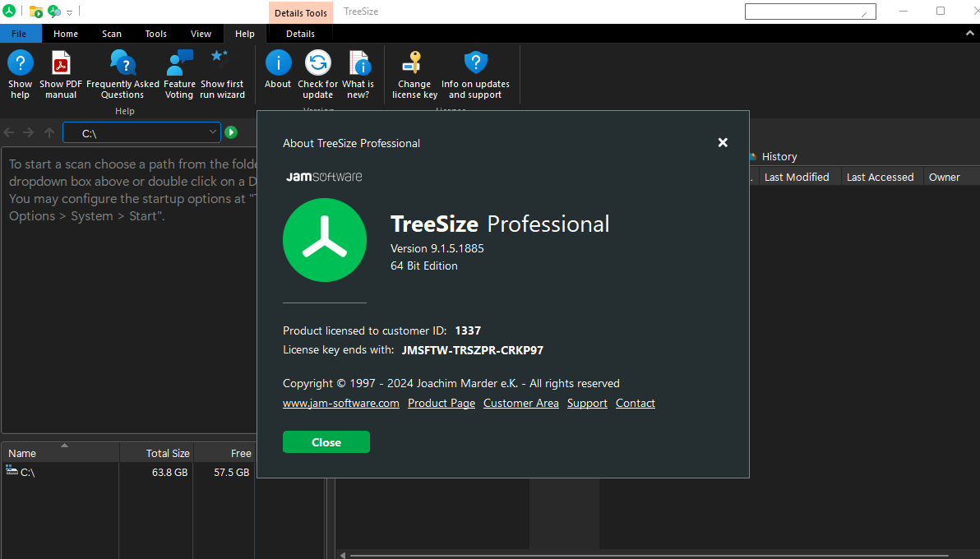Click the TreeSize logo in About dialog
The height and width of the screenshot is (559, 980).
pyautogui.click(x=325, y=240)
